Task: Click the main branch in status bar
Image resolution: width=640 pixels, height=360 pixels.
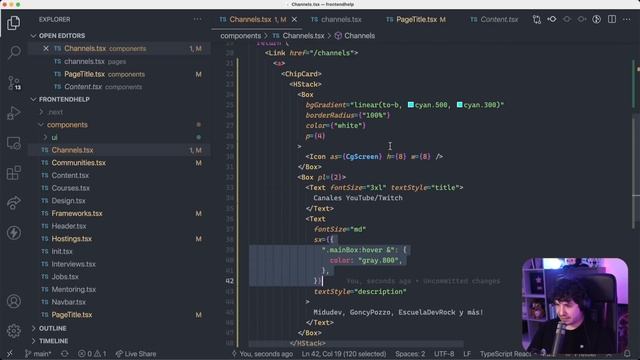Action: tap(38, 354)
